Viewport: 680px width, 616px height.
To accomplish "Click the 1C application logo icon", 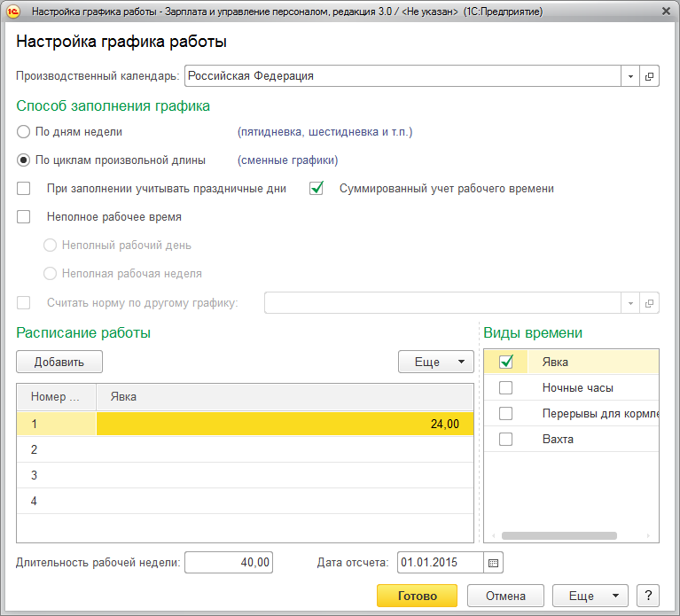I will click(15, 12).
